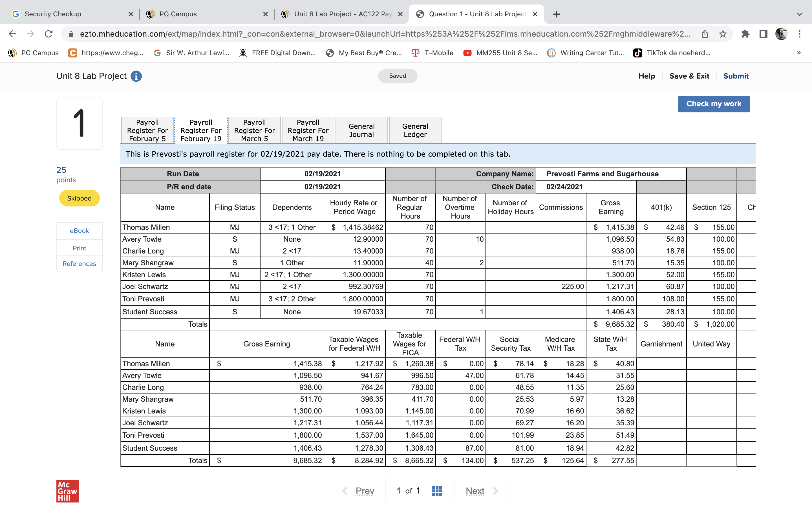Bookmark this page with the star icon

tap(722, 34)
